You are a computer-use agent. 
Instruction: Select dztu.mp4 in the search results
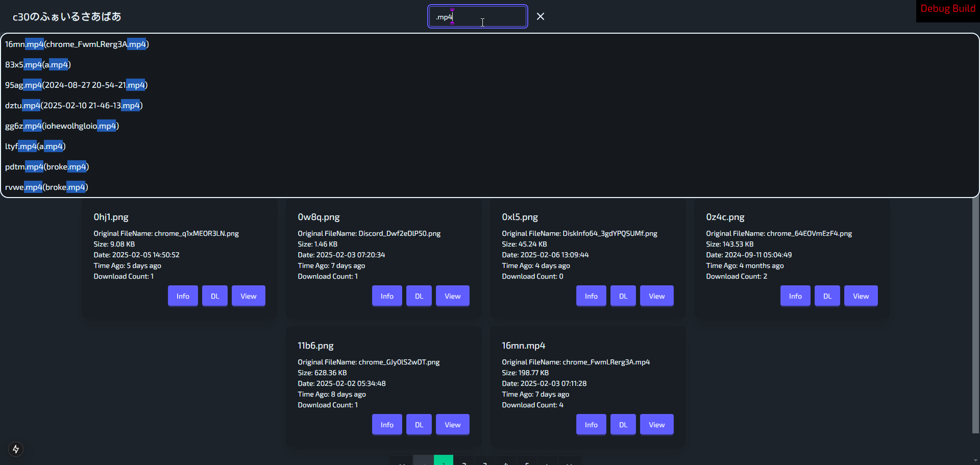(x=74, y=106)
